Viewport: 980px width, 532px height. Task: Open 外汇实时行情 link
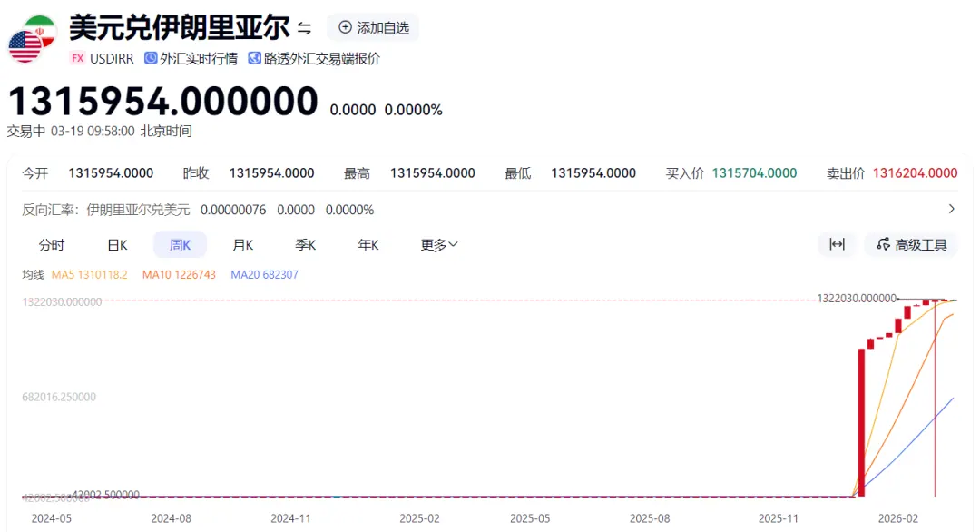pyautogui.click(x=198, y=58)
